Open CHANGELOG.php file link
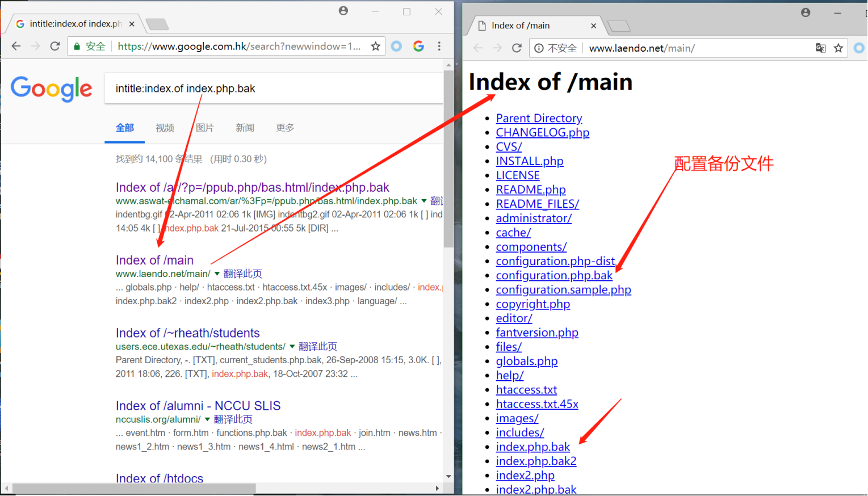This screenshot has width=868, height=496. (x=543, y=132)
